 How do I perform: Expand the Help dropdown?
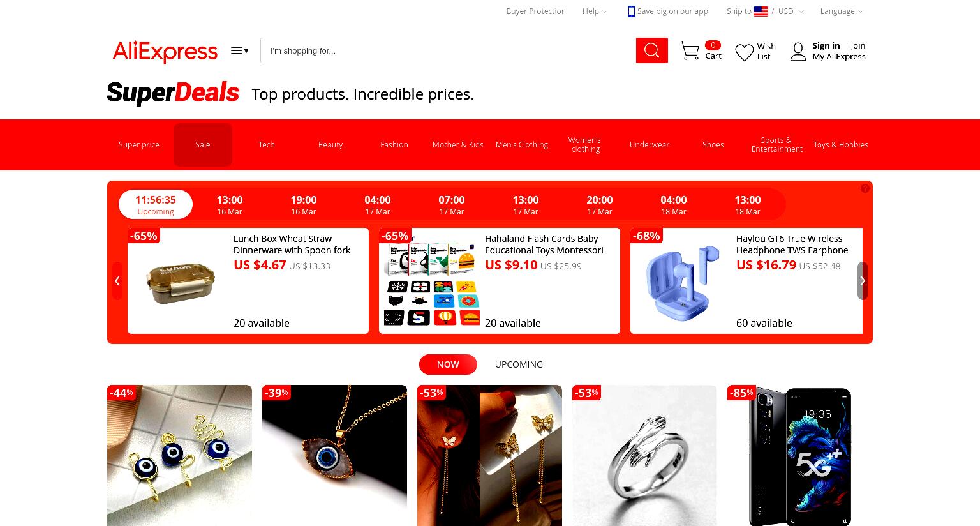click(595, 11)
